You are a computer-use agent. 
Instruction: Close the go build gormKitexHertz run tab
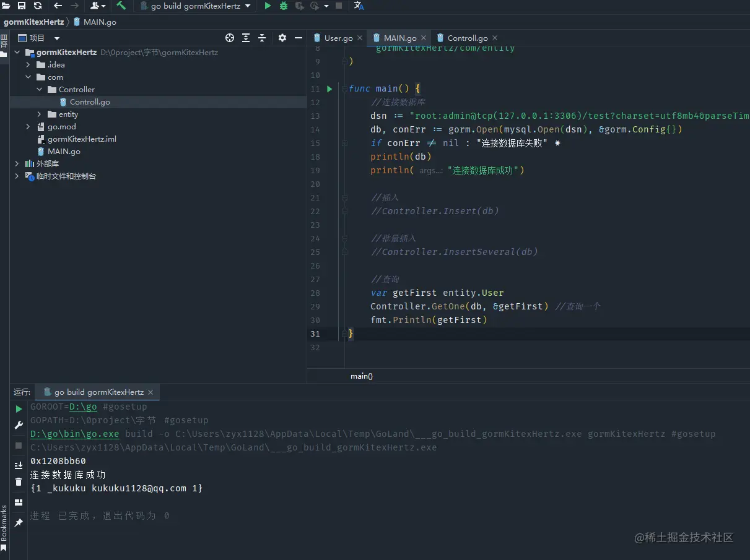(x=150, y=393)
